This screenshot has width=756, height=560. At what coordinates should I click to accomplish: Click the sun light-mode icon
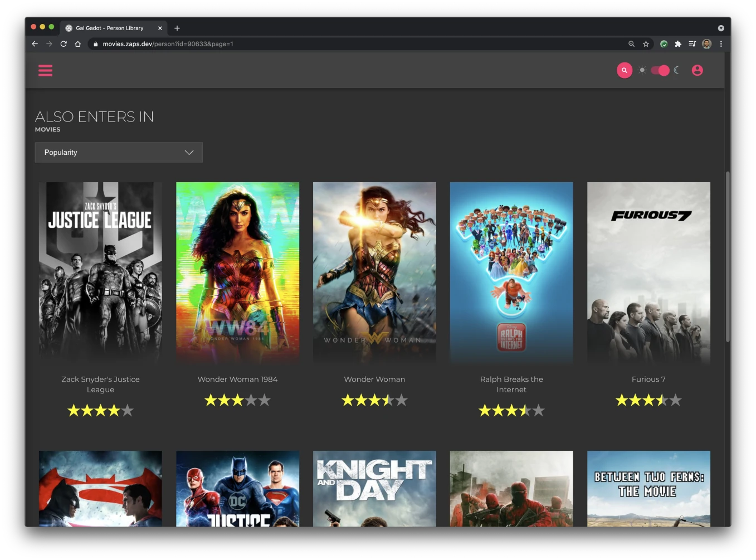[642, 70]
